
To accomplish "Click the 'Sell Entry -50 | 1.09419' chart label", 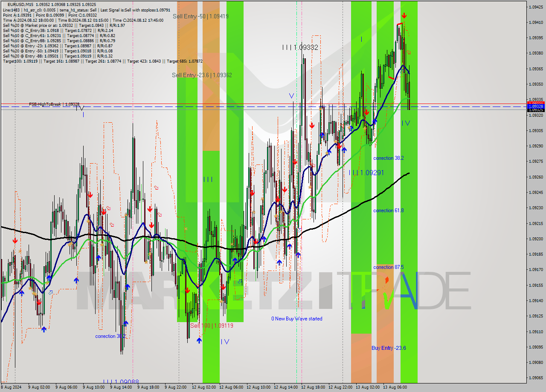I will click(x=200, y=16).
